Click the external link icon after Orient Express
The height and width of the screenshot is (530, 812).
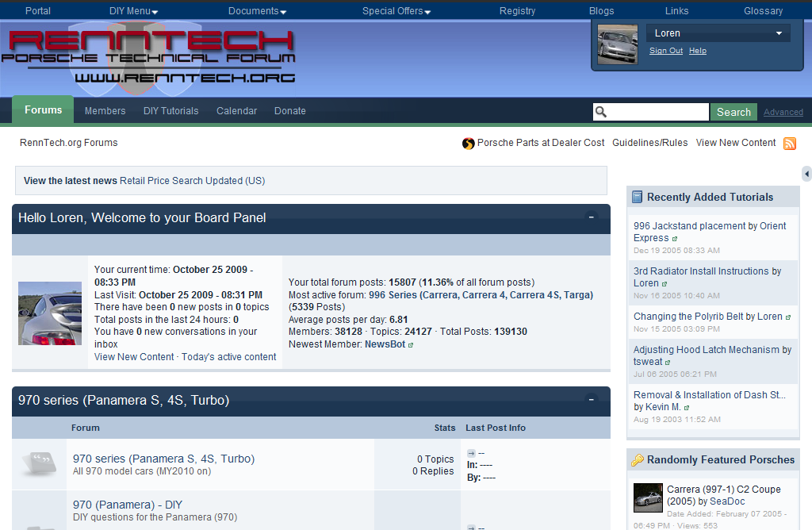(675, 239)
